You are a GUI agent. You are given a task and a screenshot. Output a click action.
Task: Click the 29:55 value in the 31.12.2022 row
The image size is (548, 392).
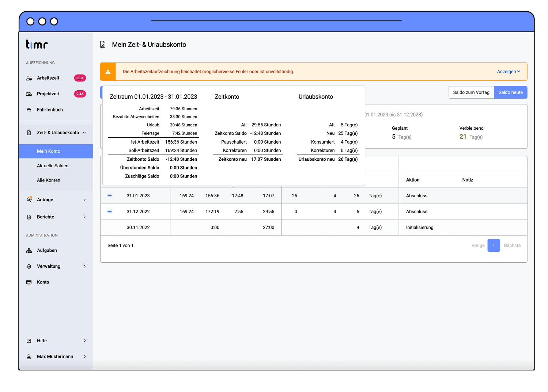click(268, 212)
